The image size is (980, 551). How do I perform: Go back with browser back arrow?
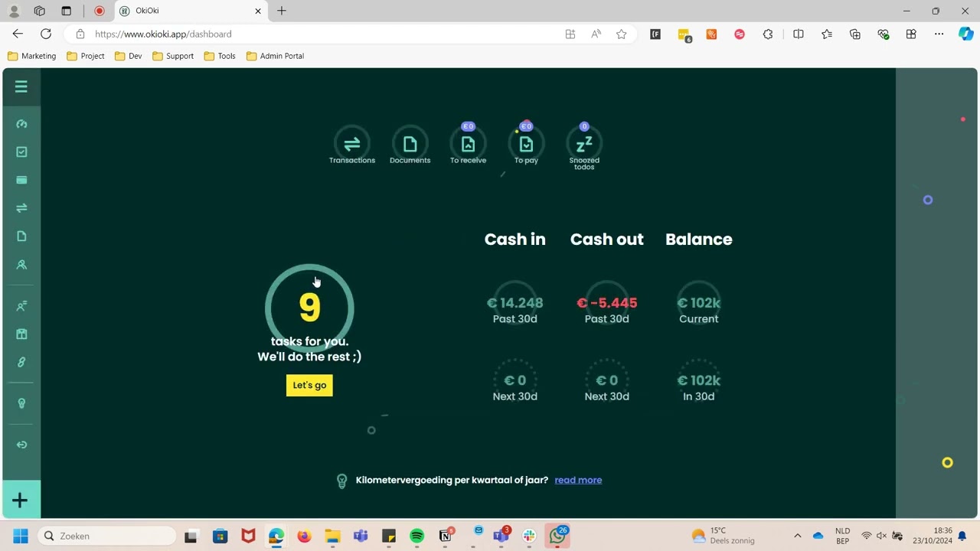18,34
